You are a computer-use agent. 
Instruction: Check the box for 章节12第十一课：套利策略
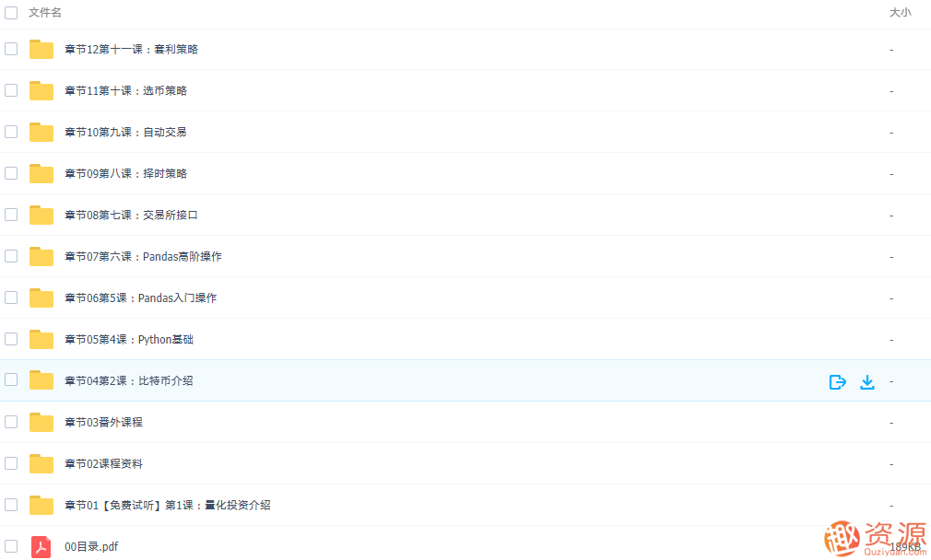[11, 49]
